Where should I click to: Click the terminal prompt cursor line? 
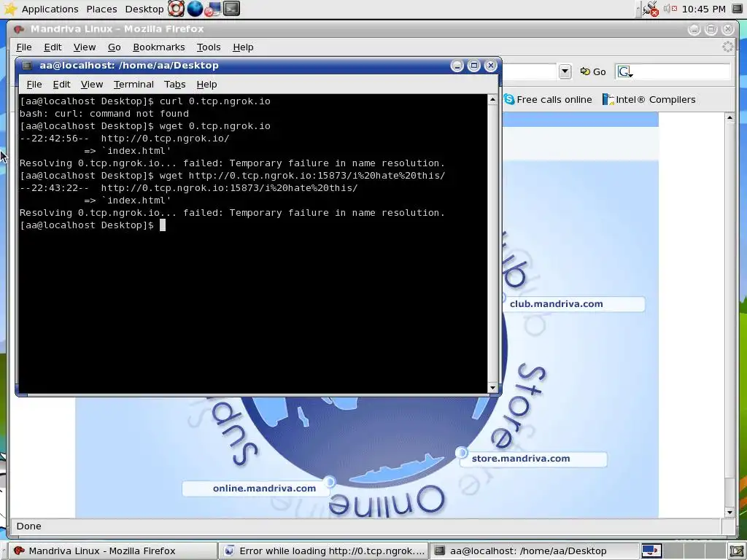tap(93, 225)
